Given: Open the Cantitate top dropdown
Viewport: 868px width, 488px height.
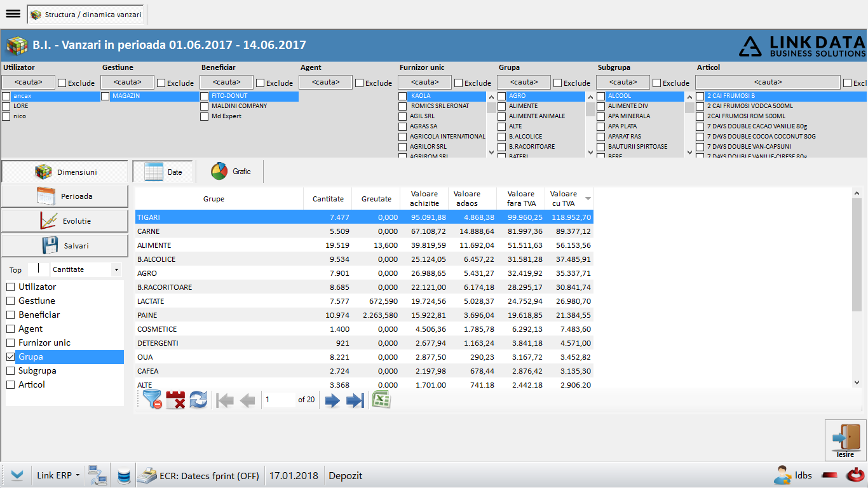Looking at the screenshot, I should pyautogui.click(x=116, y=269).
